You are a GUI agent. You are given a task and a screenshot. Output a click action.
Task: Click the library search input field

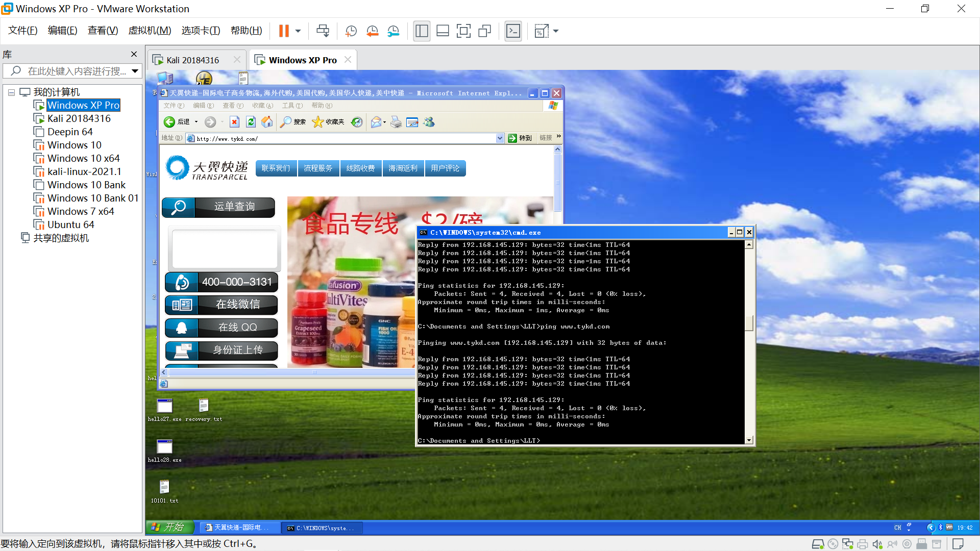(77, 71)
